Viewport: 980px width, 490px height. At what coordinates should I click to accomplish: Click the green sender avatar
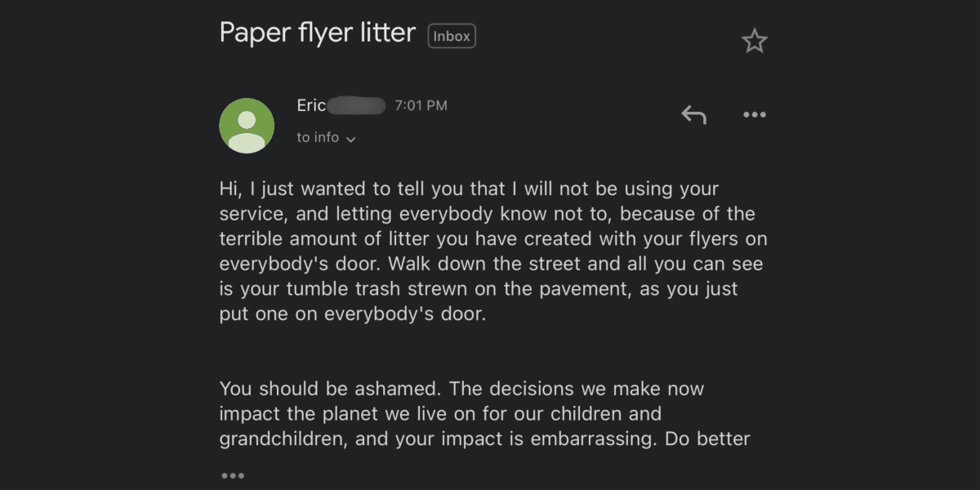[247, 126]
